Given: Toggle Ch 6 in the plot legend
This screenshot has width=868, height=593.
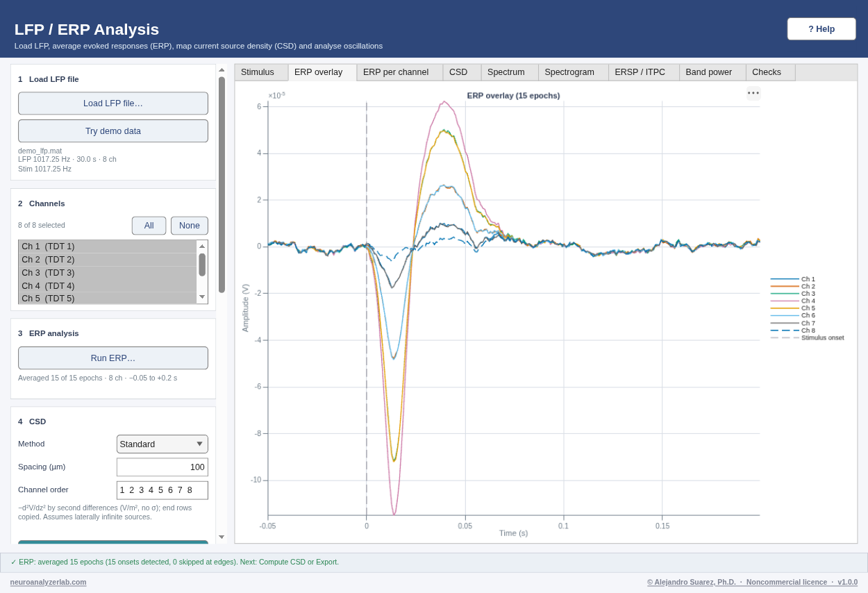Looking at the screenshot, I should tap(793, 315).
